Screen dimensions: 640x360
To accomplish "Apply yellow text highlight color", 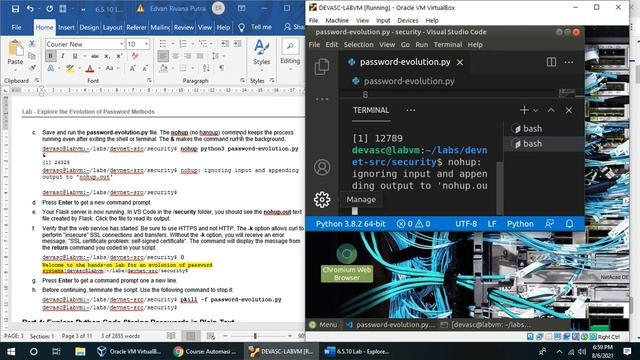I will 70,69.
